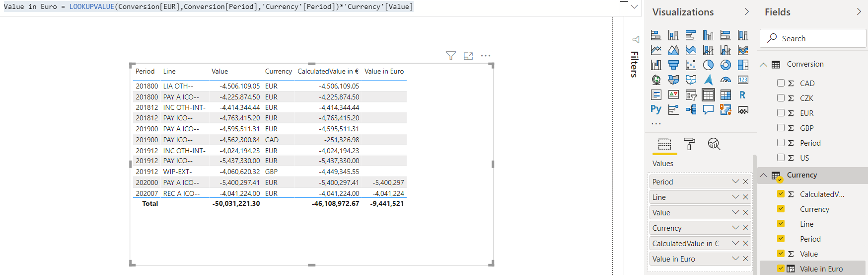
Task: Click the visual's filter funnel icon
Action: [x=451, y=56]
